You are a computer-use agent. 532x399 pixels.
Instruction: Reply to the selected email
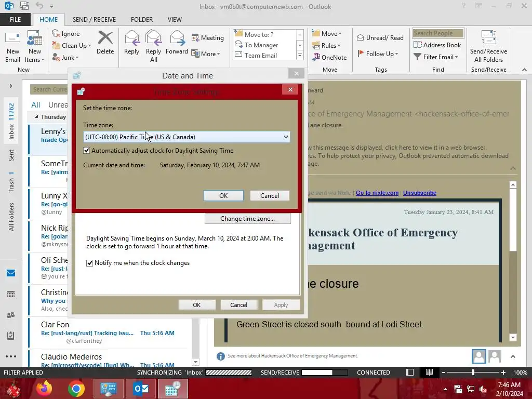[x=131, y=43]
